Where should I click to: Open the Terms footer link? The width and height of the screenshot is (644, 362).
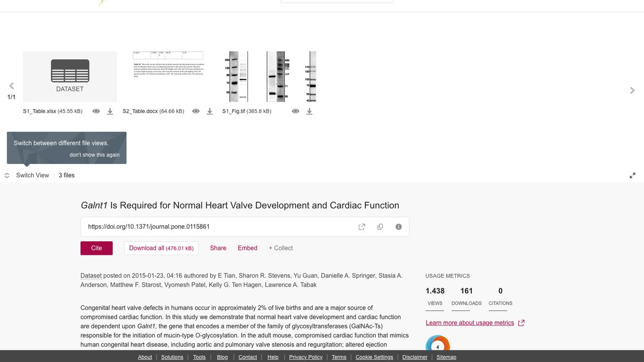click(x=339, y=357)
